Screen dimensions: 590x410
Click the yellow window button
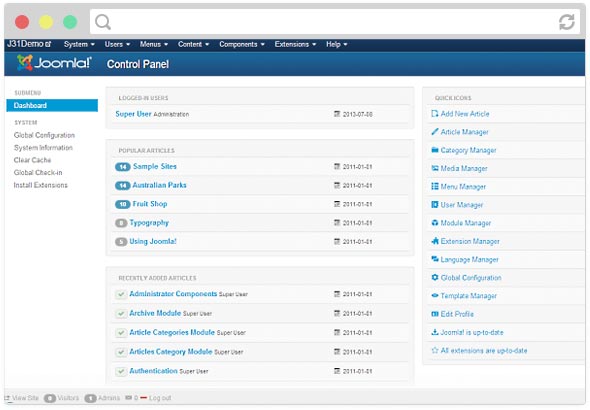click(x=46, y=22)
